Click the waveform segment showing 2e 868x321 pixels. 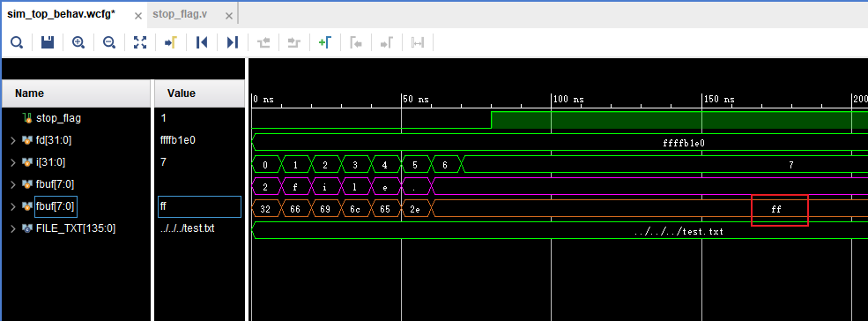click(x=415, y=210)
